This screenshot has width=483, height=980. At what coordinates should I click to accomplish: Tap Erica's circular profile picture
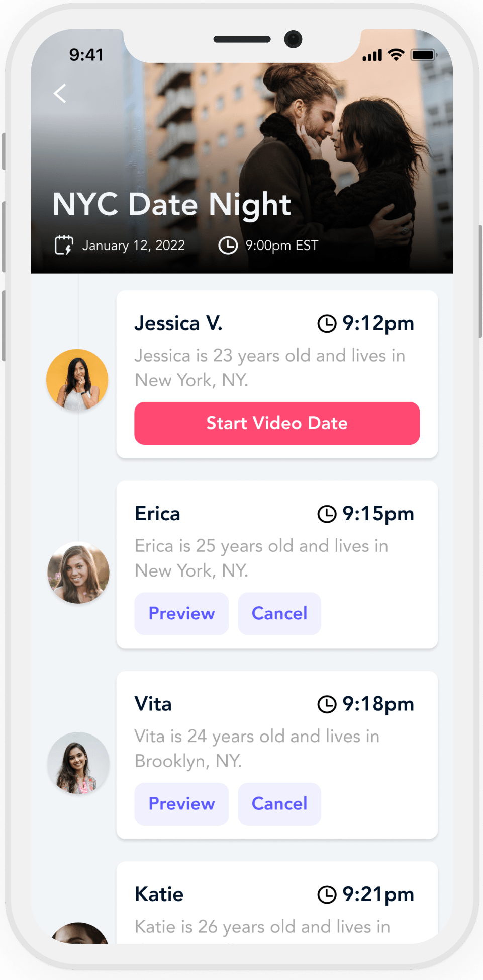tap(78, 572)
